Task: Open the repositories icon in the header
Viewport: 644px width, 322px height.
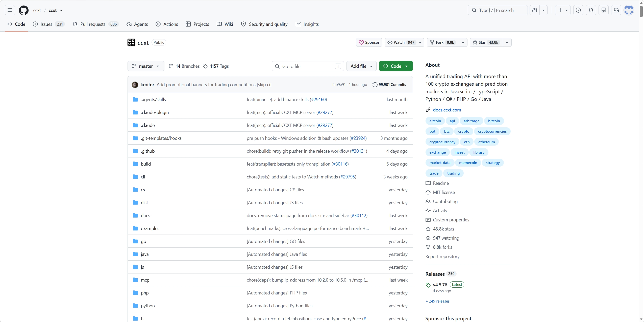Action: (604, 10)
